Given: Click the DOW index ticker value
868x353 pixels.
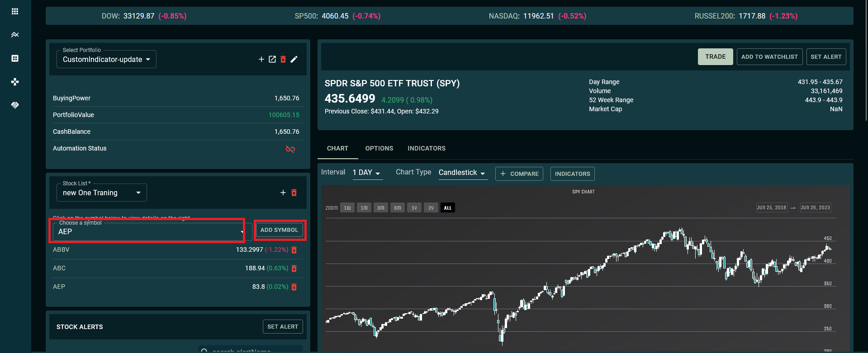Looking at the screenshot, I should tap(139, 16).
